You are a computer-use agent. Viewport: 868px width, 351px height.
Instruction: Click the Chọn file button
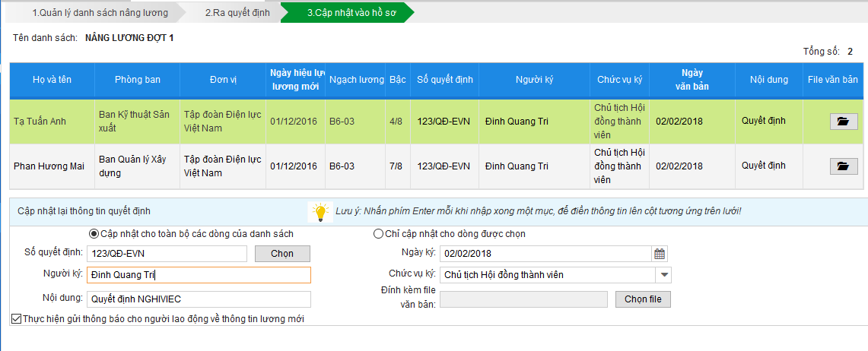pos(643,299)
